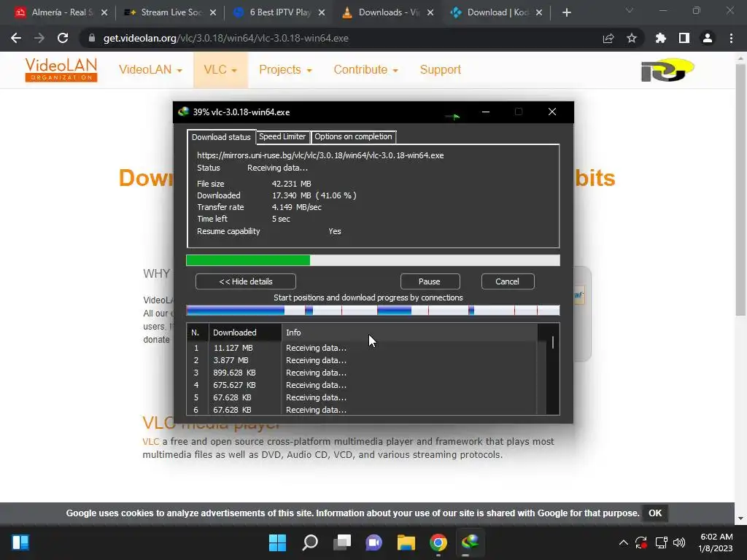
Task: Toggle the Chrome side panel icon
Action: click(684, 38)
